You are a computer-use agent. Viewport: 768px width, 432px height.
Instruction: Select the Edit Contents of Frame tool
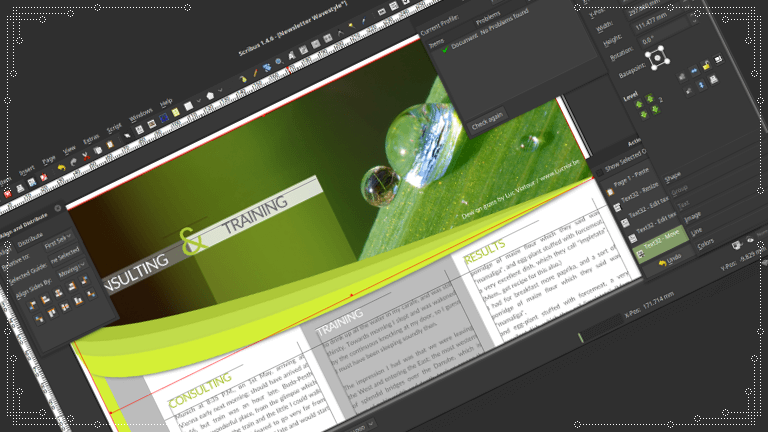(x=291, y=56)
